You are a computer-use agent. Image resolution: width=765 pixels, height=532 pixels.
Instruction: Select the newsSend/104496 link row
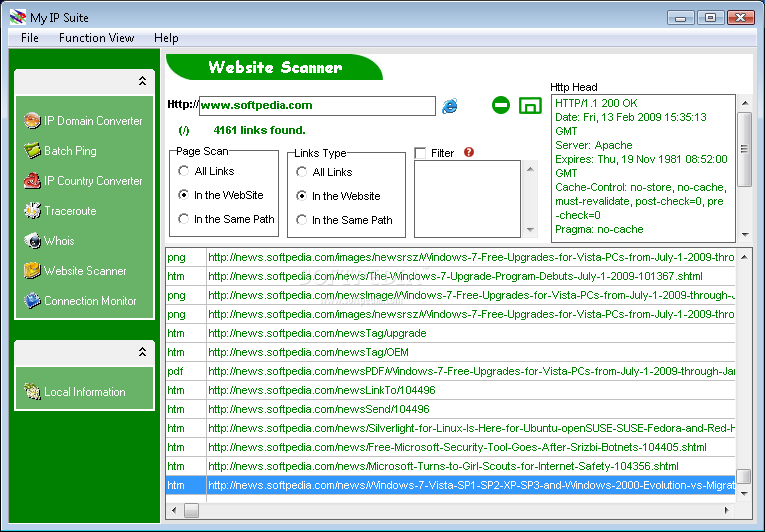[450, 409]
